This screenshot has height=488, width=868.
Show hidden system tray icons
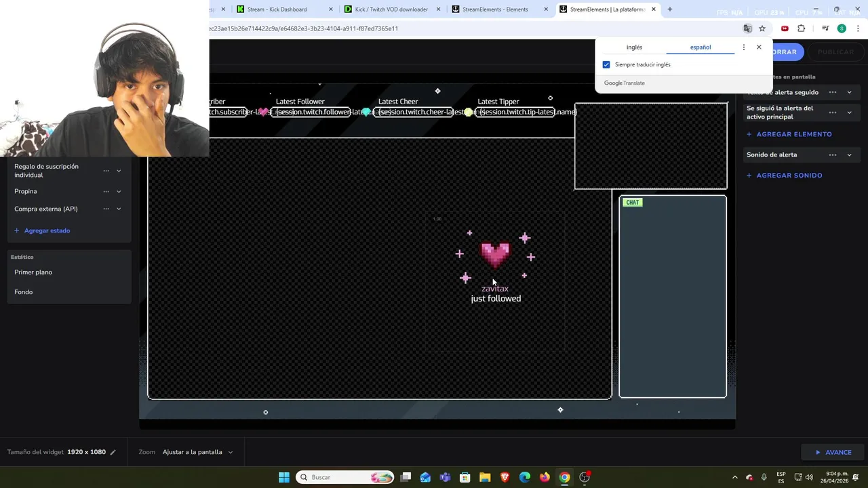734,477
